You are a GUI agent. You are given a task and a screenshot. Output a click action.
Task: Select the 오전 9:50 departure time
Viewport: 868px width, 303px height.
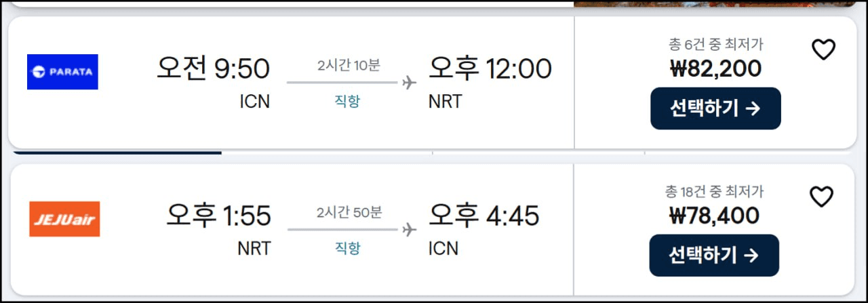point(213,68)
